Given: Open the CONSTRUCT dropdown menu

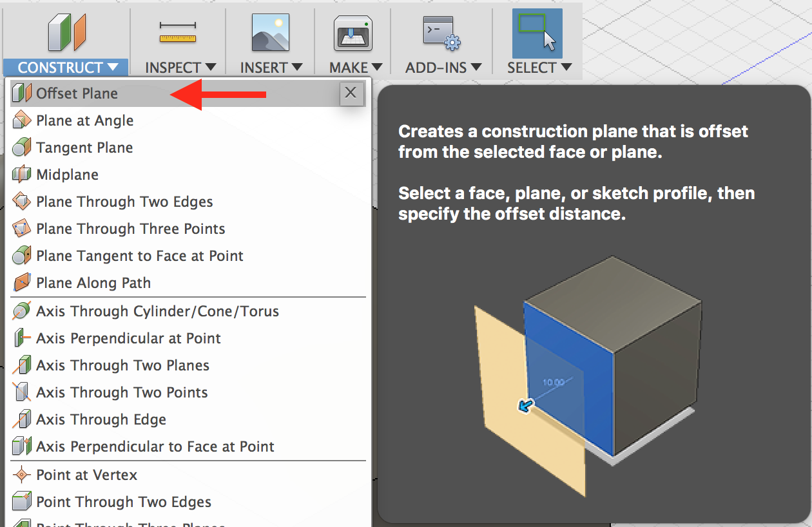Looking at the screenshot, I should (65, 66).
